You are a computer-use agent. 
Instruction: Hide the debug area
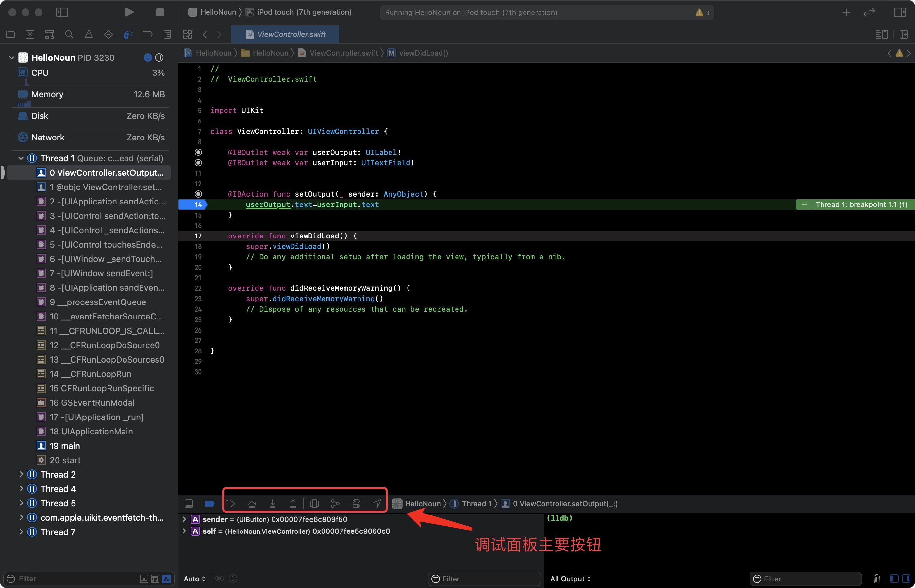tap(189, 504)
